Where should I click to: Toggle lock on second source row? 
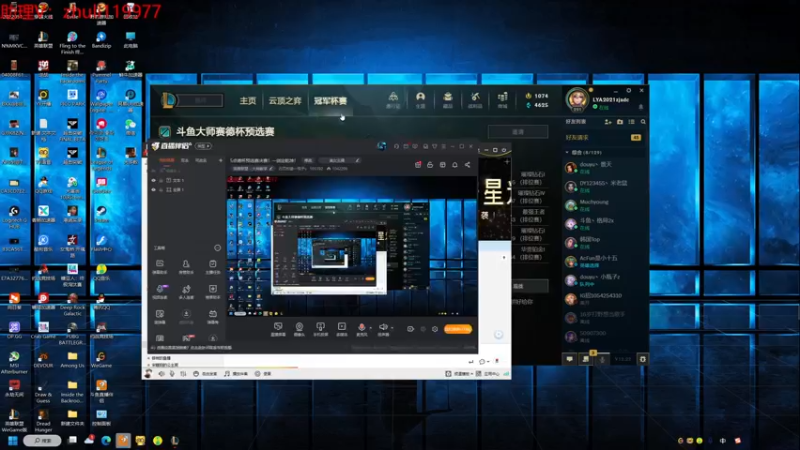(161, 189)
